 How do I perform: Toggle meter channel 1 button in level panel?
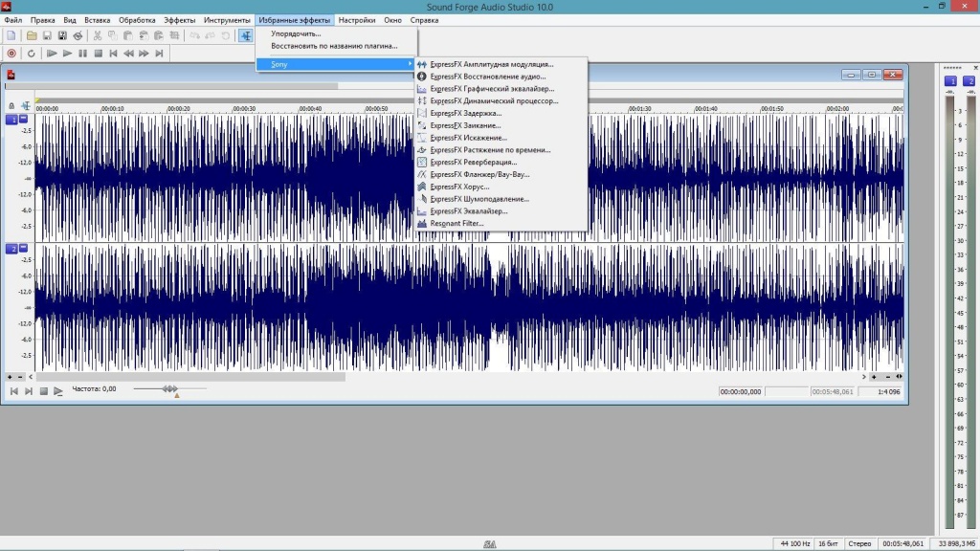click(950, 81)
